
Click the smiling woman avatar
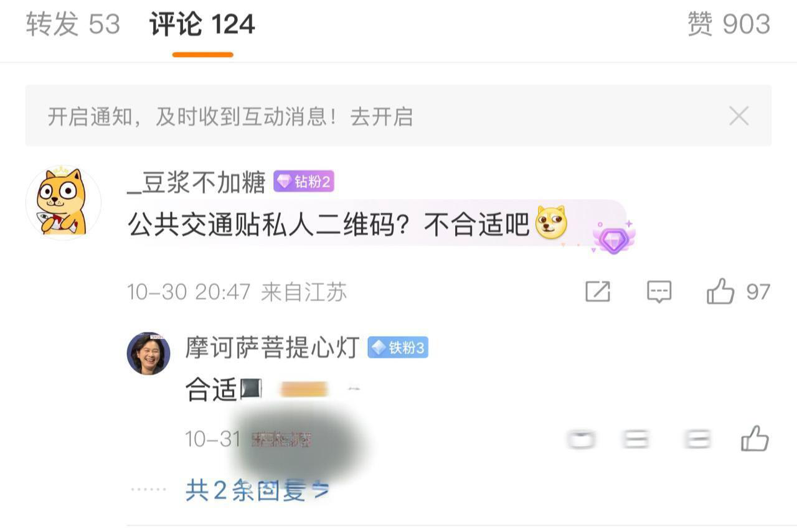click(x=148, y=353)
